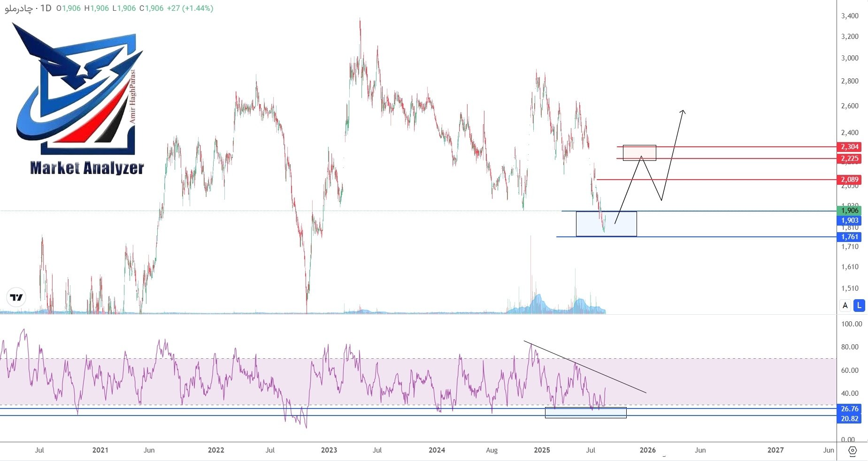Viewport: 868px width, 461px height.
Task: Toggle auto scale A button
Action: click(845, 305)
